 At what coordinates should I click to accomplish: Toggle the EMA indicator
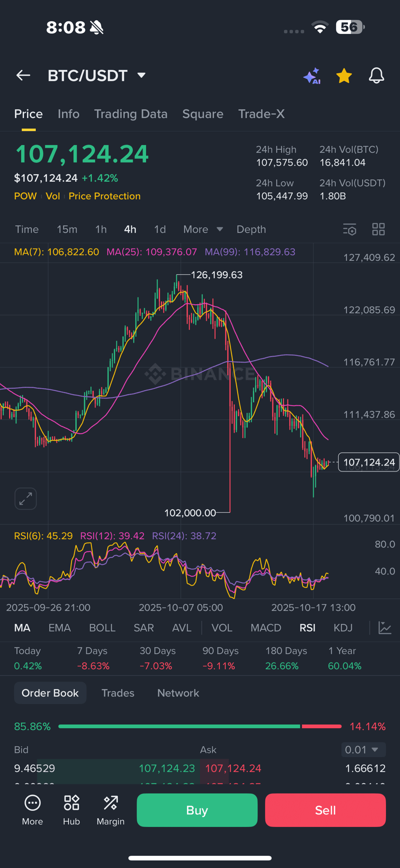click(x=59, y=628)
